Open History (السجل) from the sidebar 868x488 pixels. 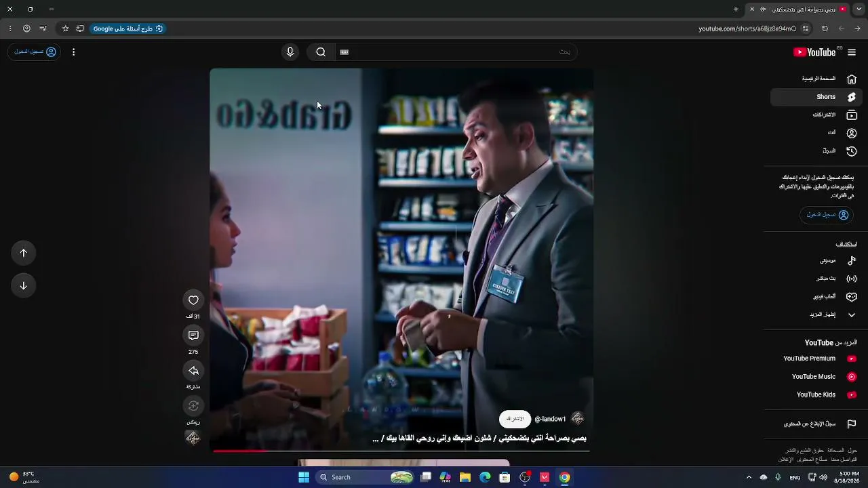816,151
